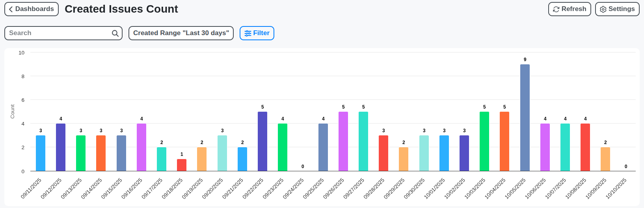
Task: Click the 09/11/2025 bar
Action: (x=41, y=153)
